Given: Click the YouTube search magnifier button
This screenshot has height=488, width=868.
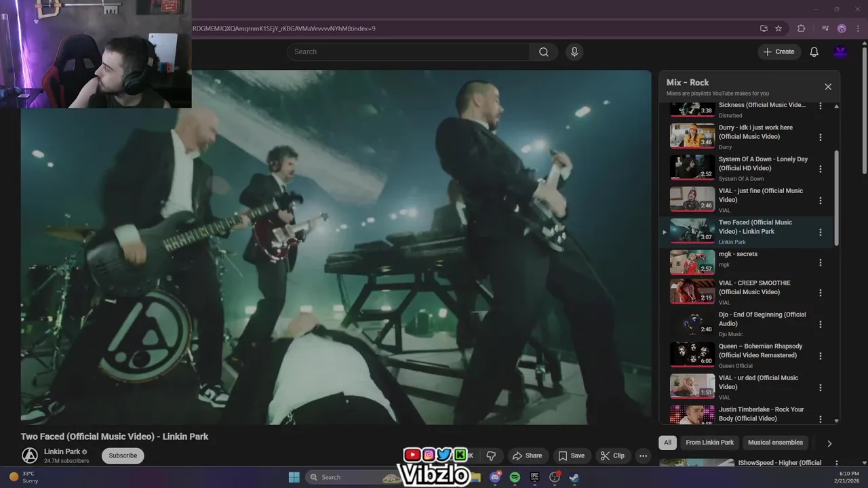Looking at the screenshot, I should coord(544,52).
